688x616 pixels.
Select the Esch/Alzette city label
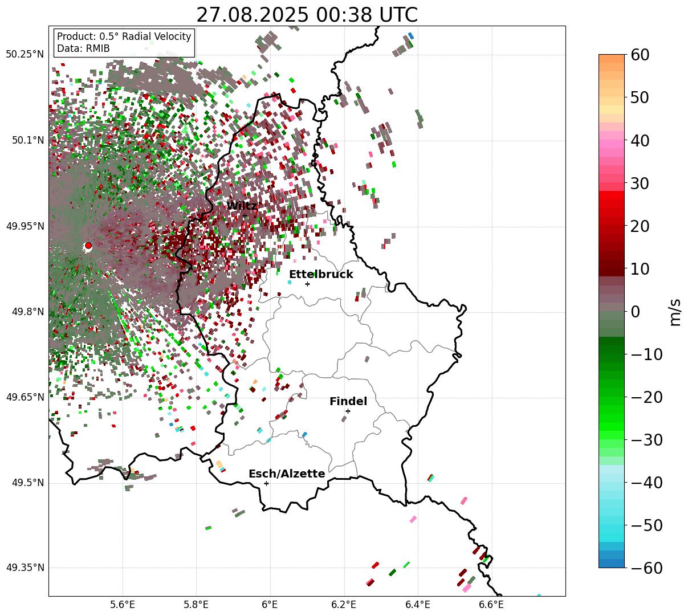click(287, 474)
